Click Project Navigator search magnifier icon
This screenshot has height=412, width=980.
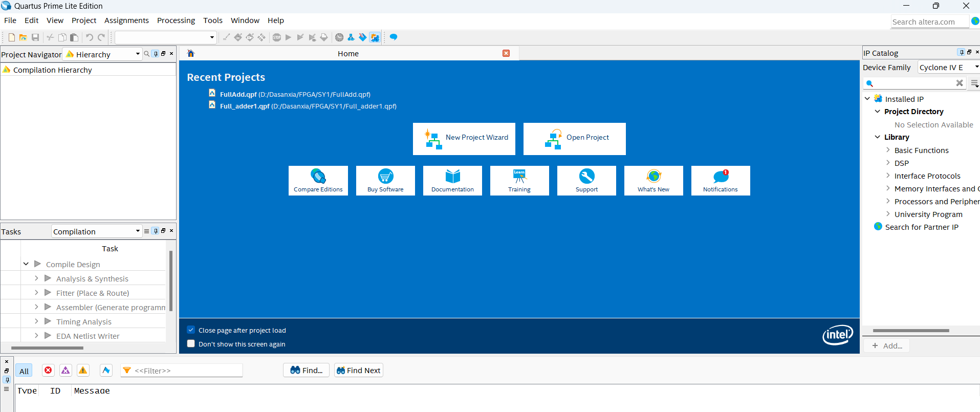coord(147,54)
